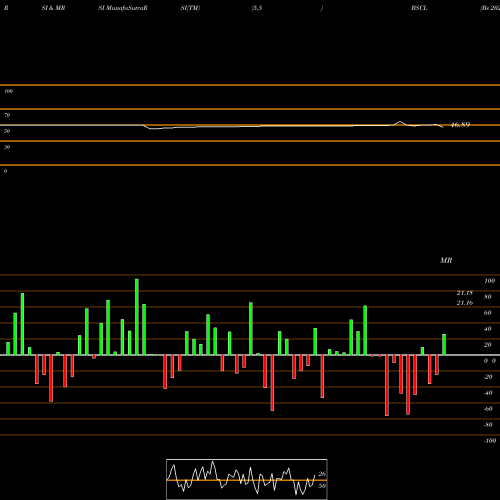Viewport: 500px width, 500px height.
Task: Click the tallest green MR histogram bar
Action: [x=137, y=317]
